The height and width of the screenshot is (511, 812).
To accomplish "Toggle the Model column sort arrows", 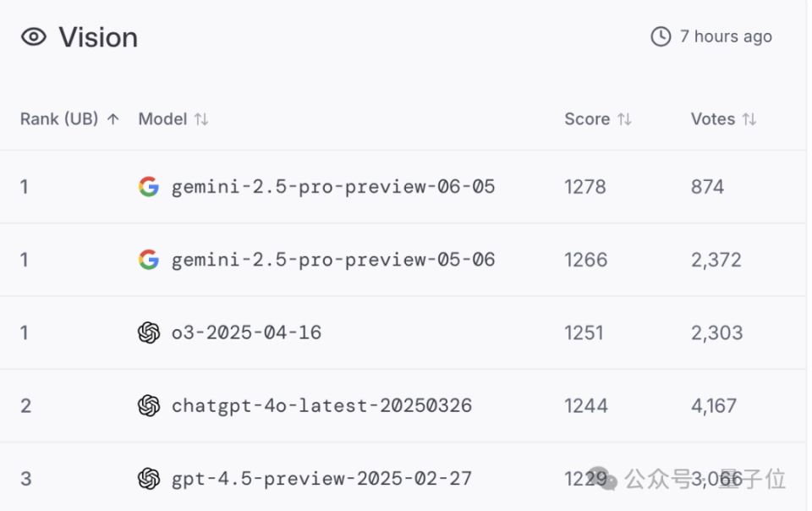I will (x=201, y=119).
